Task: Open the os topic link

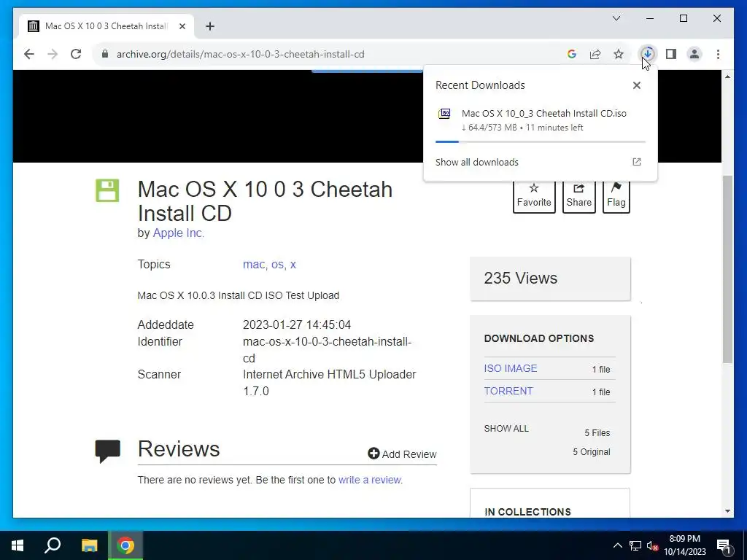Action: pos(278,264)
